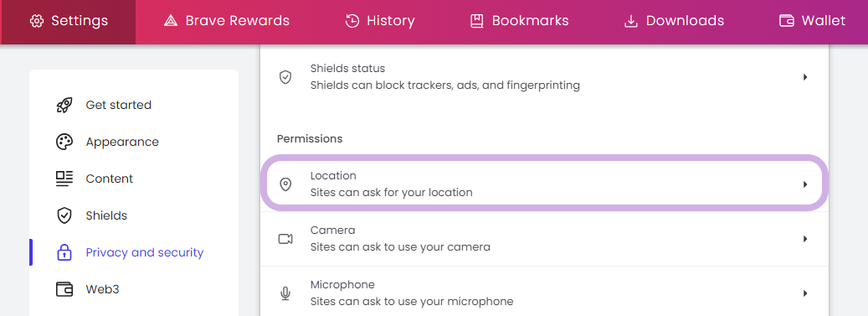Click the Appearance palette icon

click(x=64, y=142)
